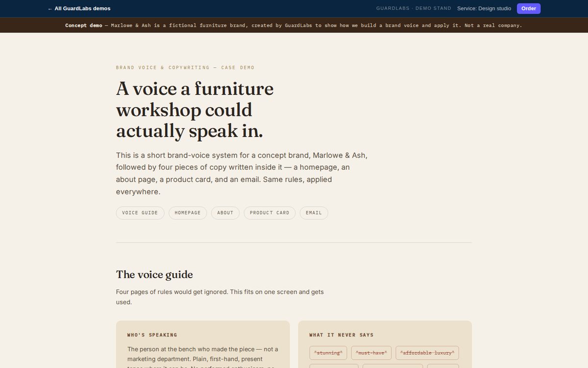
Task: Click the struck-through "stunning" chip
Action: point(328,353)
